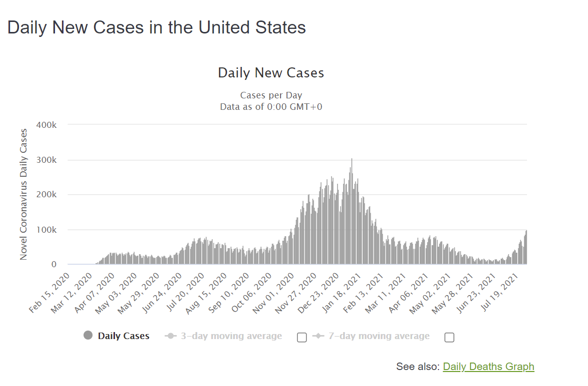Click the last bar at right chart edge
The height and width of the screenshot is (386, 588).
526,247
